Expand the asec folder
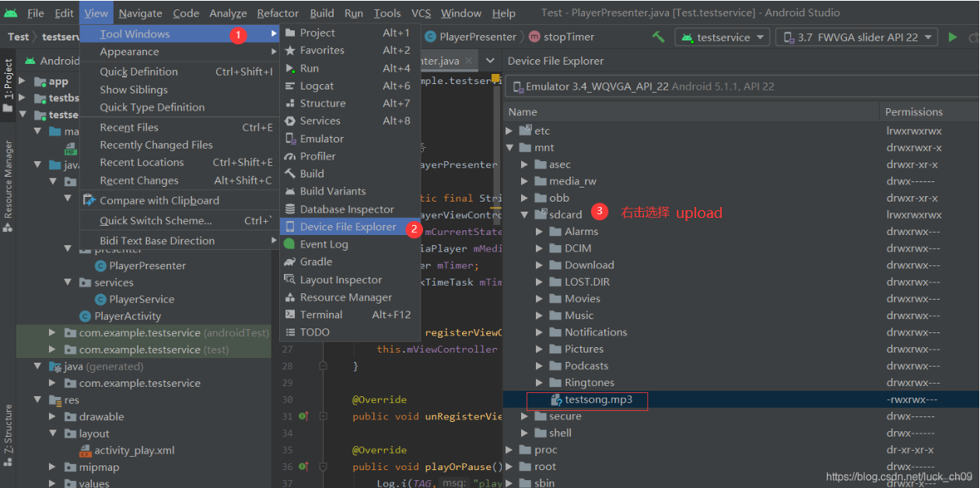 tap(525, 164)
